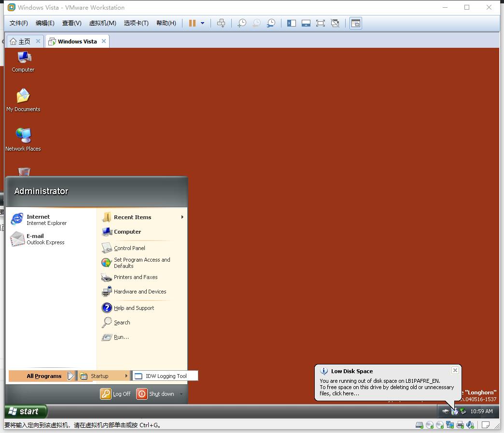Click the message log status icon

coord(486,425)
